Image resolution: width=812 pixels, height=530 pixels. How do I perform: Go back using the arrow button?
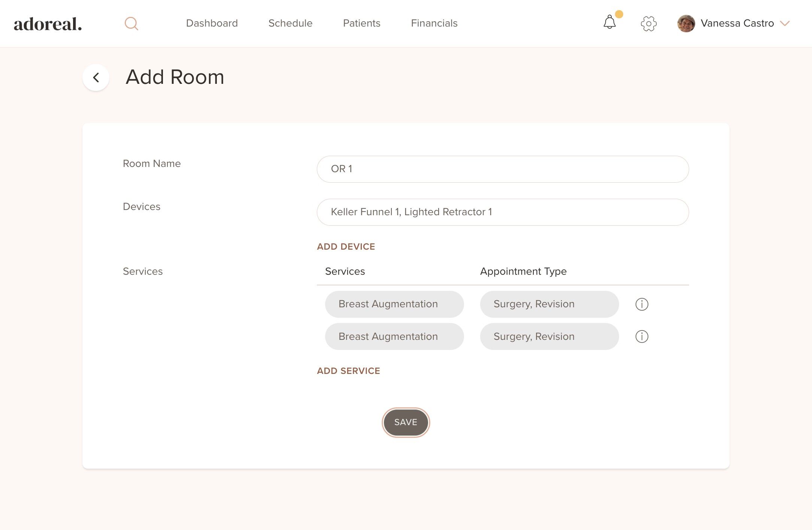[x=96, y=77]
